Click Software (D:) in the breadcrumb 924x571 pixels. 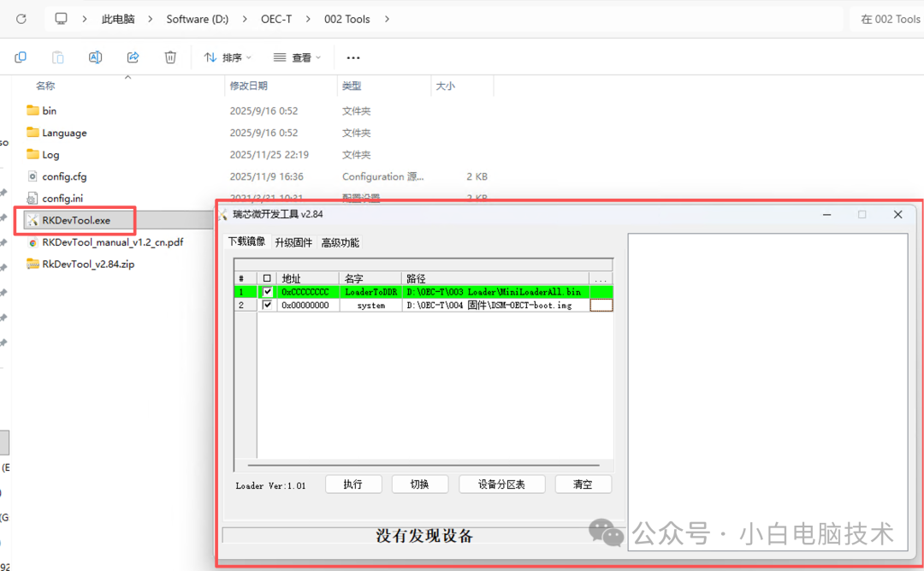[198, 19]
